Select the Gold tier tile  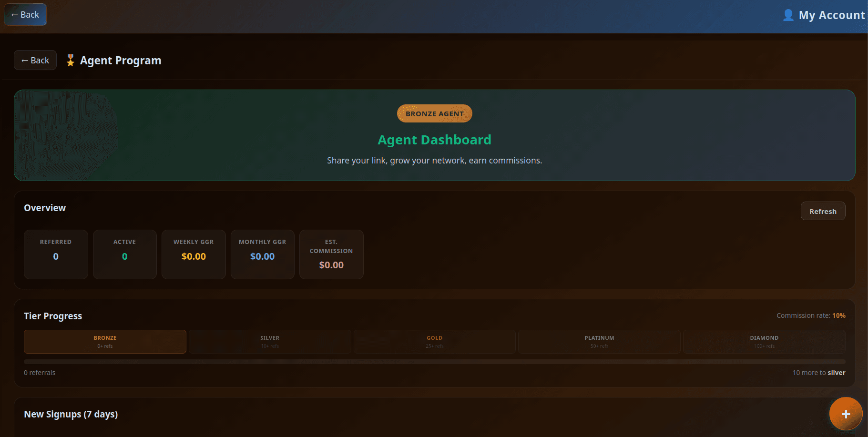click(x=435, y=342)
